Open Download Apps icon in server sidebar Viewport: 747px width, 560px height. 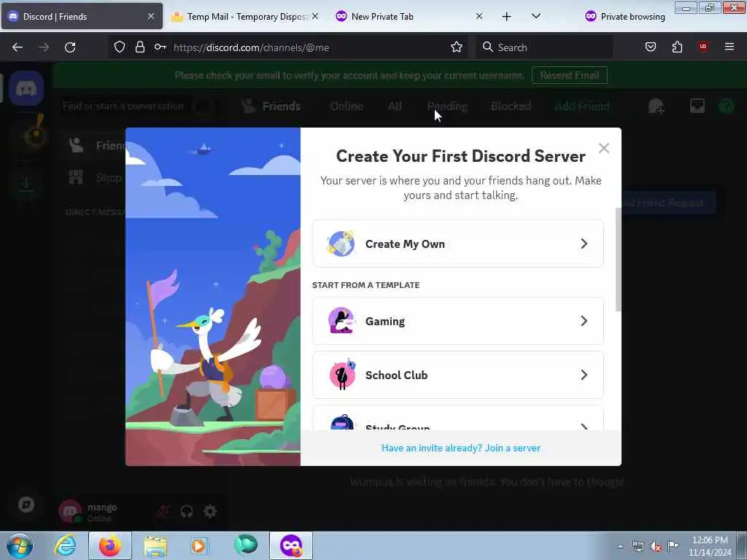(26, 183)
